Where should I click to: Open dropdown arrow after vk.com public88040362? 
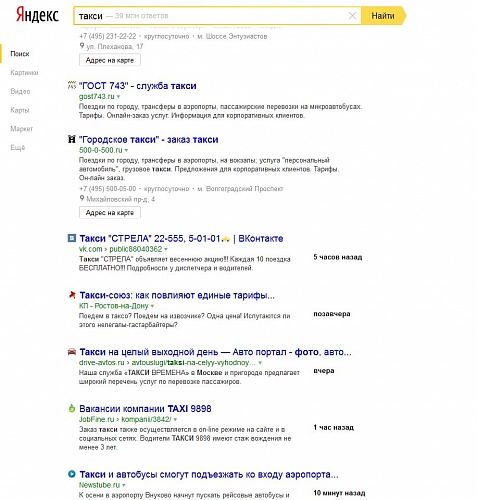(166, 249)
